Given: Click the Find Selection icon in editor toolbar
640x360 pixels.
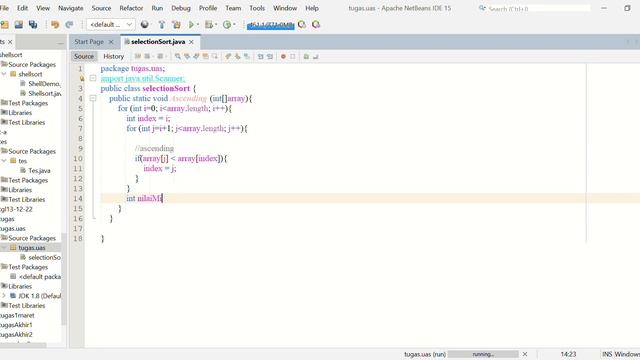Looking at the screenshot, I should pos(178,56).
